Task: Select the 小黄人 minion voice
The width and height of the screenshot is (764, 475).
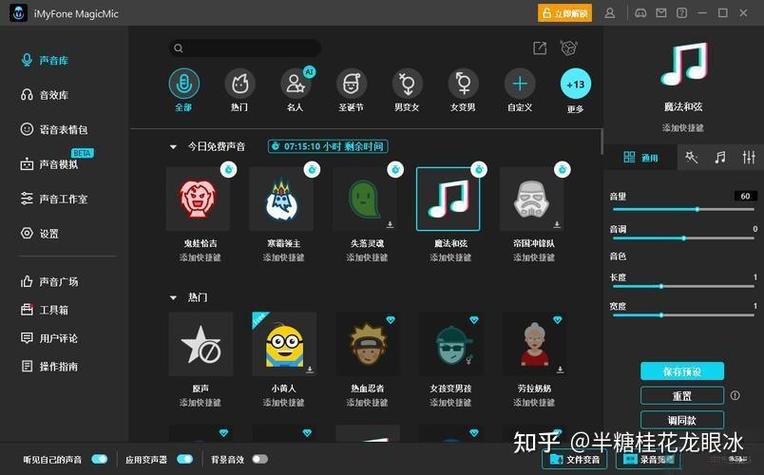Action: [284, 344]
